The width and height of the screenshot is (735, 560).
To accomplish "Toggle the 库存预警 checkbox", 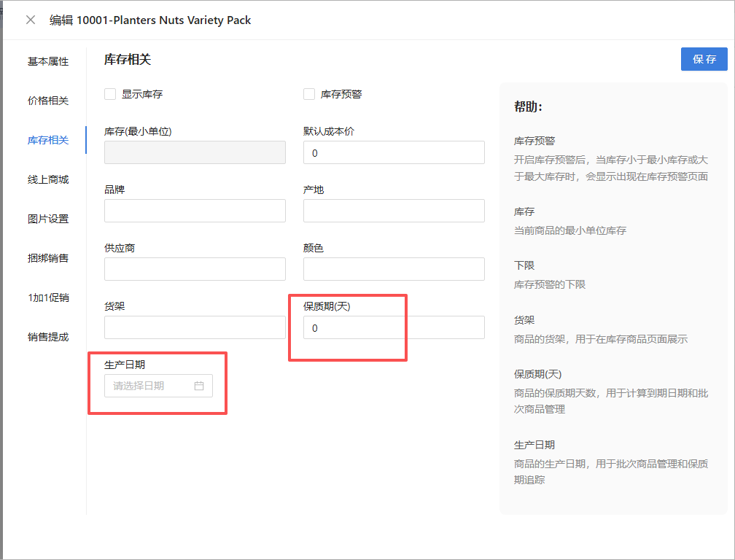I will click(x=309, y=94).
